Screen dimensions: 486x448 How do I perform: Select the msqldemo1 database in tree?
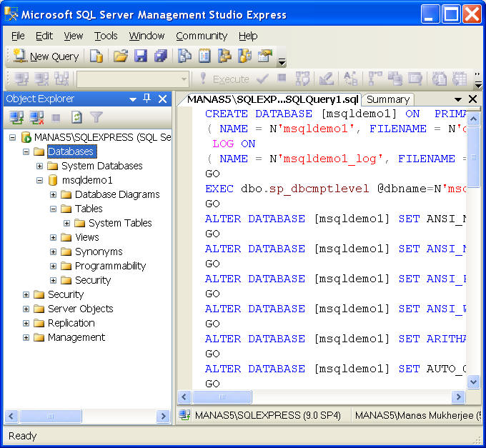click(x=87, y=180)
